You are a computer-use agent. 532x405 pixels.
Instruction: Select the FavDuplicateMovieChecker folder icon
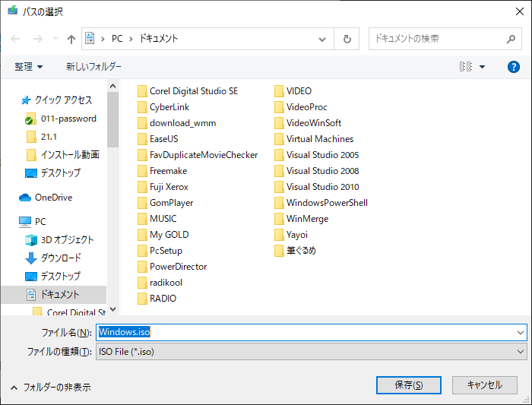click(142, 155)
